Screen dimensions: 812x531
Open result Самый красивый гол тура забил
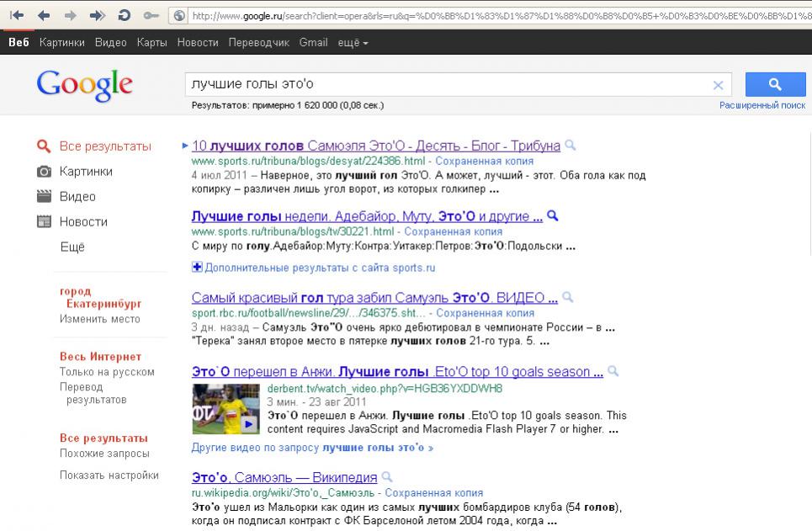(x=374, y=298)
